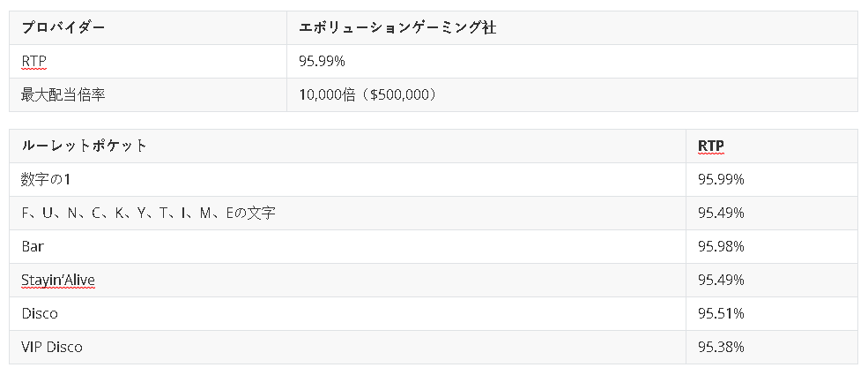Click the RTP column header in second table
Image resolution: width=868 pixels, height=375 pixels.
click(x=772, y=146)
